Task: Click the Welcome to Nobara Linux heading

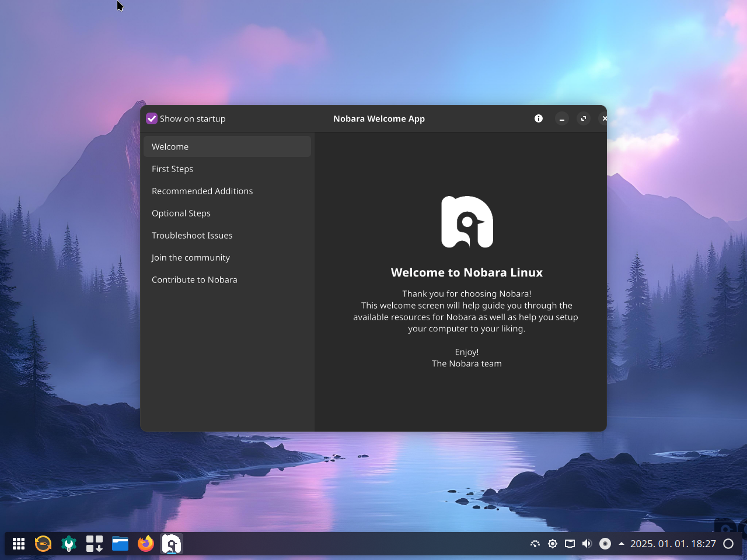Action: coord(467,272)
